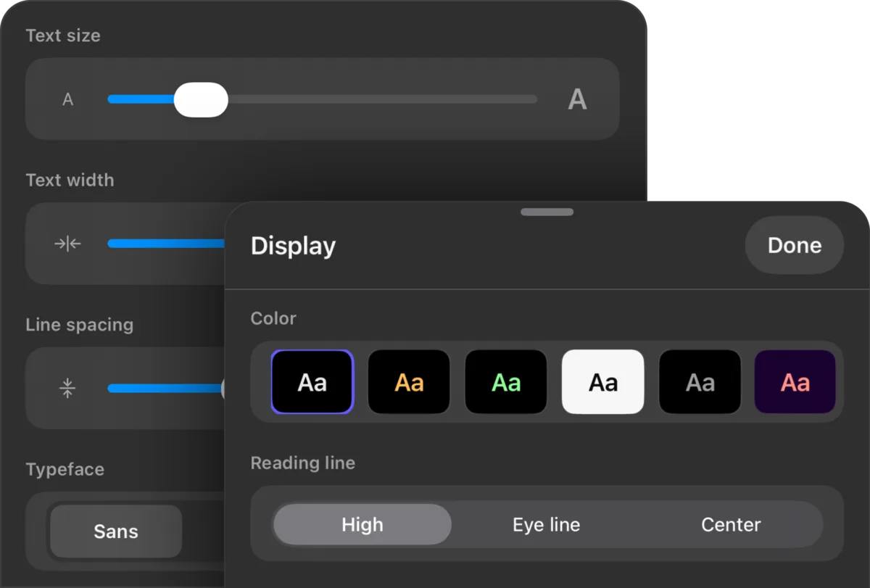Click the Color section label
The image size is (870, 588).
[x=273, y=318]
